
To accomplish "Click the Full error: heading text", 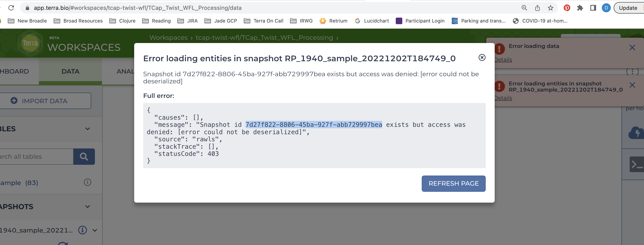I will (x=159, y=96).
